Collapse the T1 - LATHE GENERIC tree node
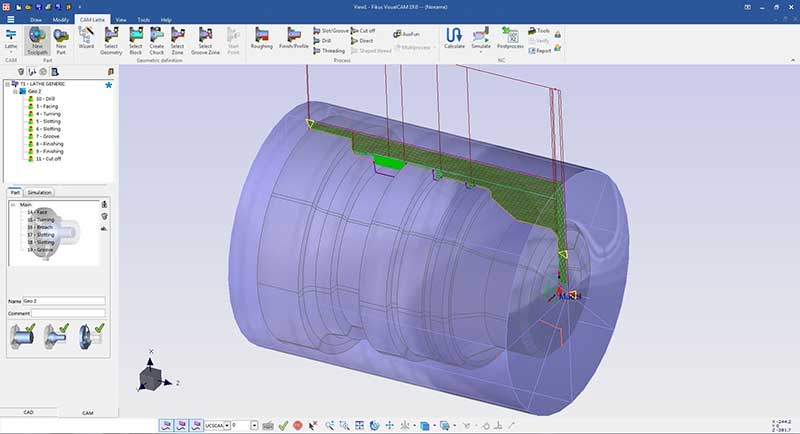 [8, 84]
